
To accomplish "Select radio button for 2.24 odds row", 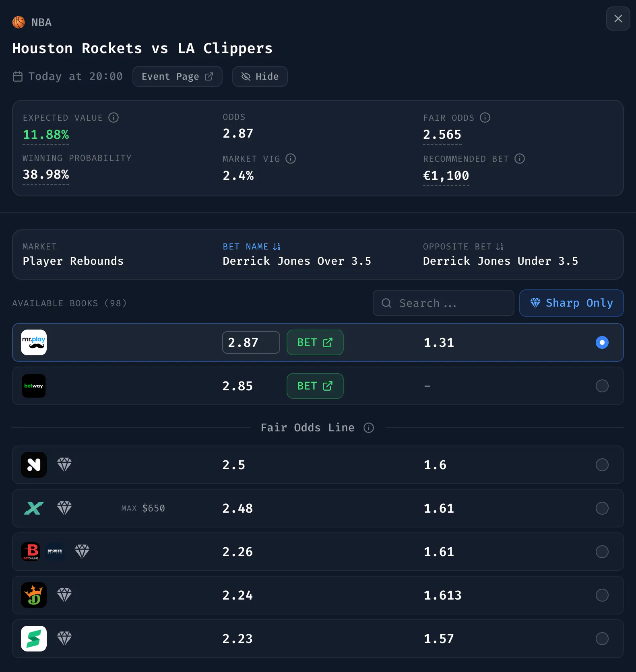I will tap(602, 595).
